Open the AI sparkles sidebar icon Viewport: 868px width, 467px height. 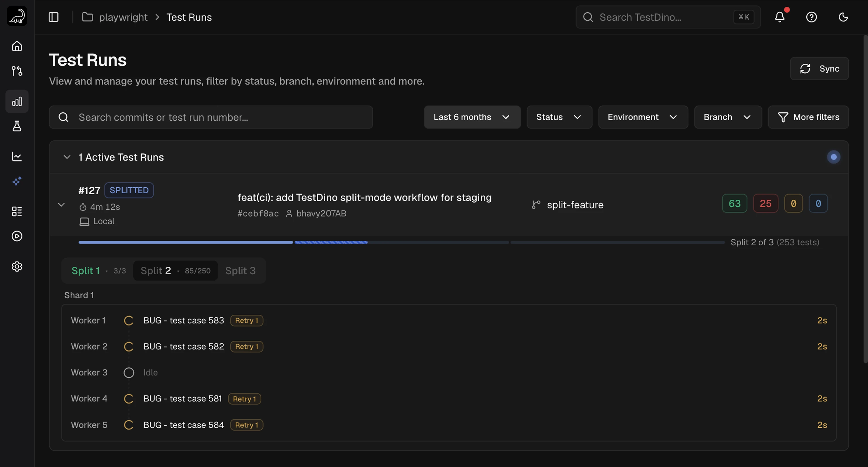pyautogui.click(x=17, y=181)
